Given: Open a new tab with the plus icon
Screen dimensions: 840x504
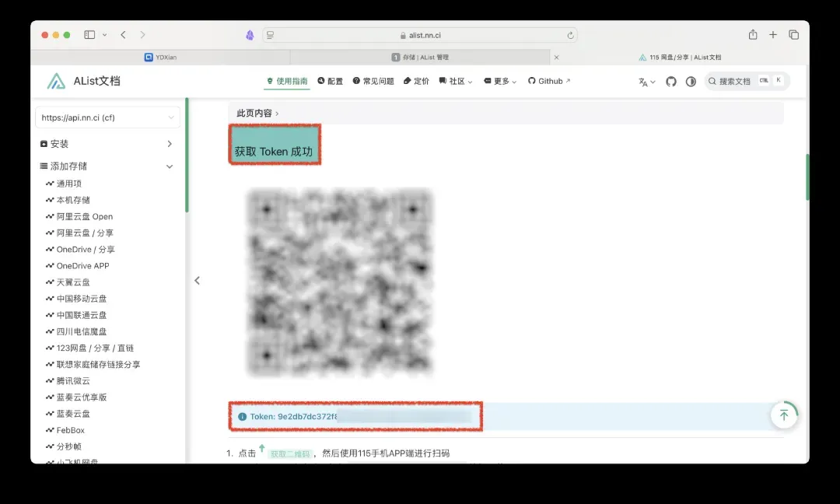Looking at the screenshot, I should (x=773, y=35).
